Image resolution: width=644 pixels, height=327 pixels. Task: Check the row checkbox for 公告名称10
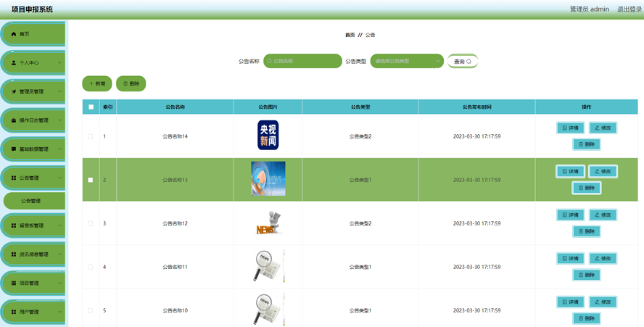[91, 310]
